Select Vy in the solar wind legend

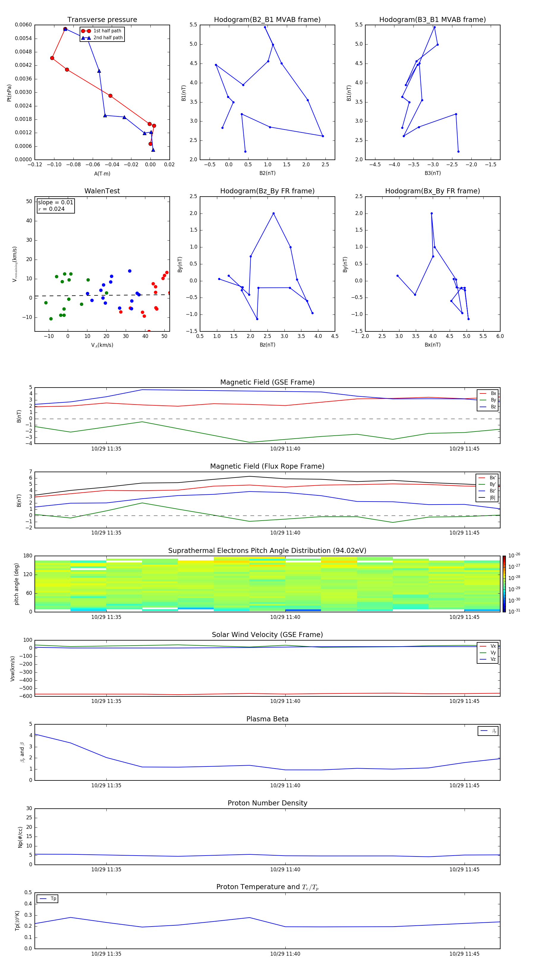(x=488, y=652)
